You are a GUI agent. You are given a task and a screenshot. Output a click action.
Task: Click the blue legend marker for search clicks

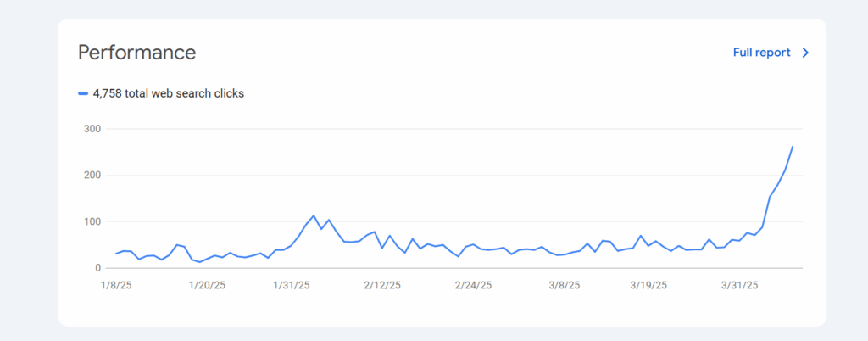tap(83, 94)
